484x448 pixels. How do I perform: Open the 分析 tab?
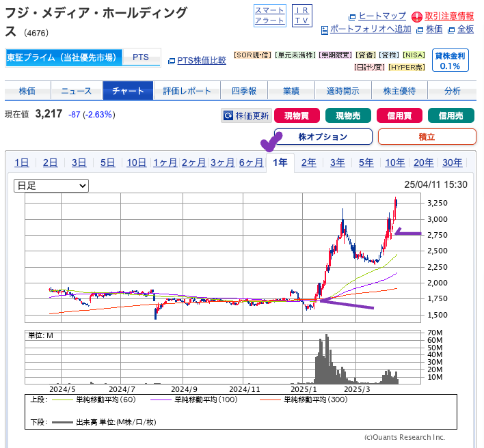click(x=452, y=91)
